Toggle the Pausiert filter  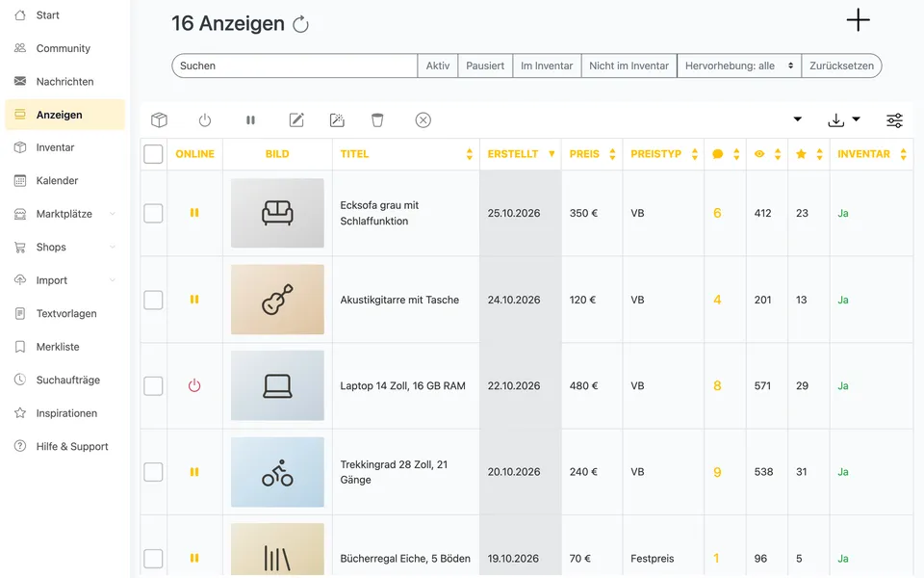point(485,66)
